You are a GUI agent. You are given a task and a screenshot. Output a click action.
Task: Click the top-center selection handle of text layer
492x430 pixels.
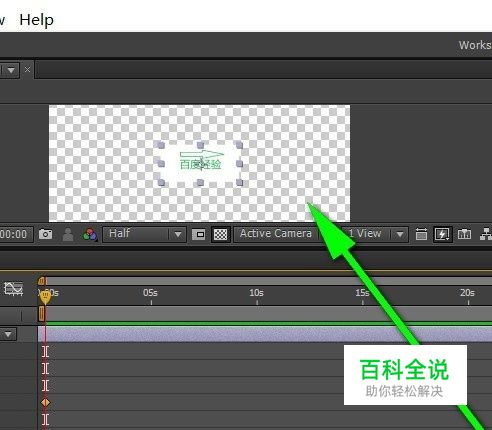200,145
